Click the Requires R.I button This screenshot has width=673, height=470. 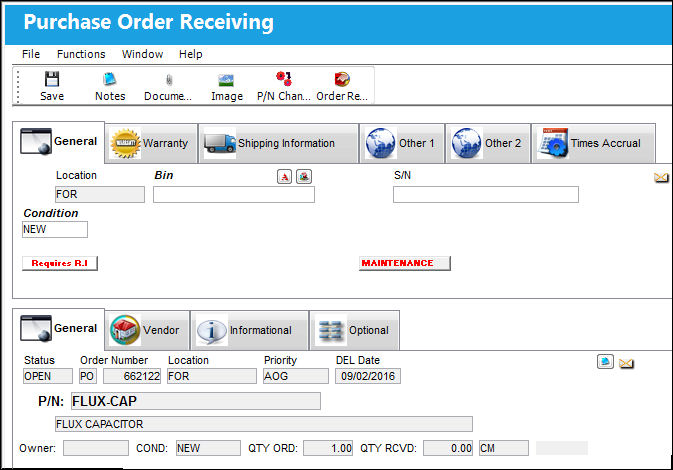tap(60, 263)
